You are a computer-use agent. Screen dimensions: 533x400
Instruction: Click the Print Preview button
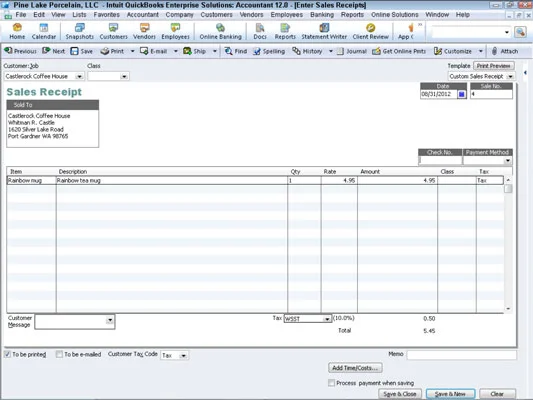click(493, 66)
